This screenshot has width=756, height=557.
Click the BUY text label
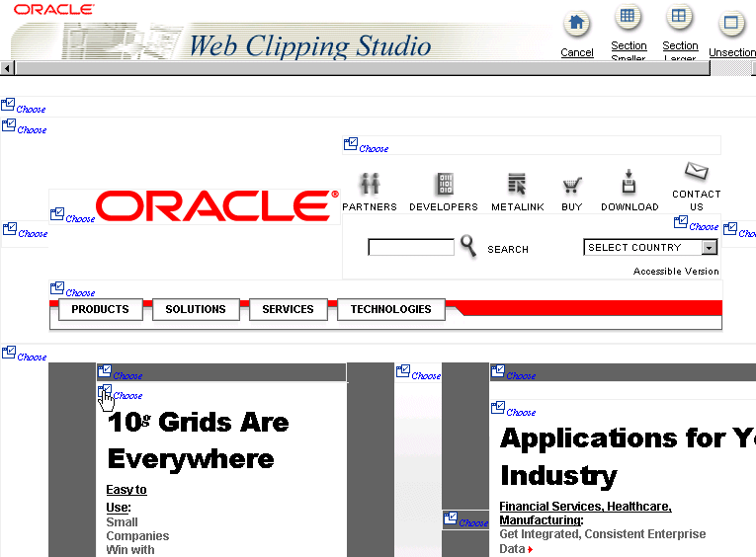(x=572, y=206)
